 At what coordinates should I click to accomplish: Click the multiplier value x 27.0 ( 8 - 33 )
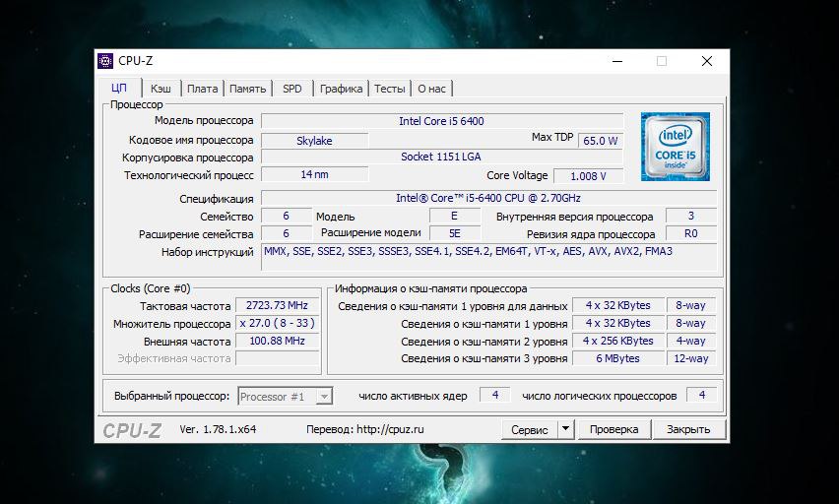tap(277, 323)
